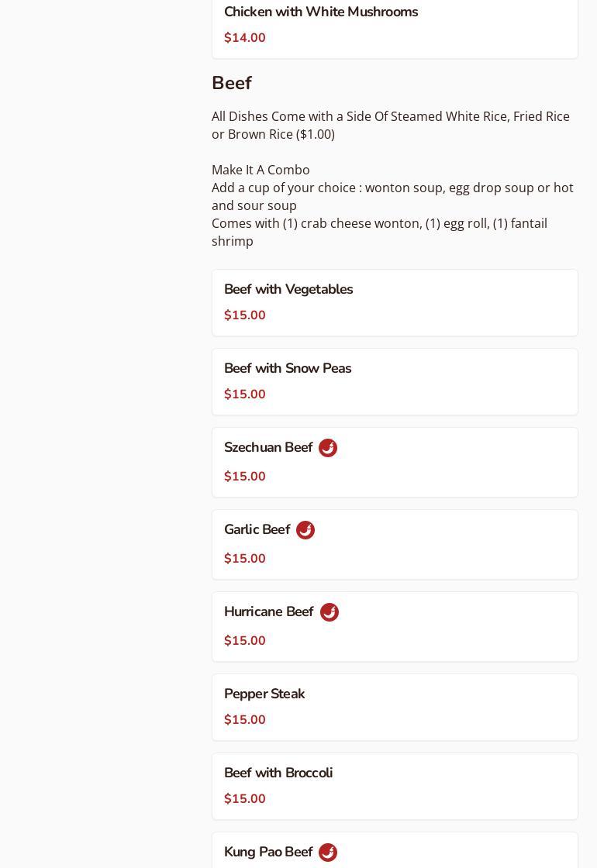Select Beef with Broccoli from the menu
Image resolution: width=597 pixels, height=868 pixels.
click(x=278, y=773)
